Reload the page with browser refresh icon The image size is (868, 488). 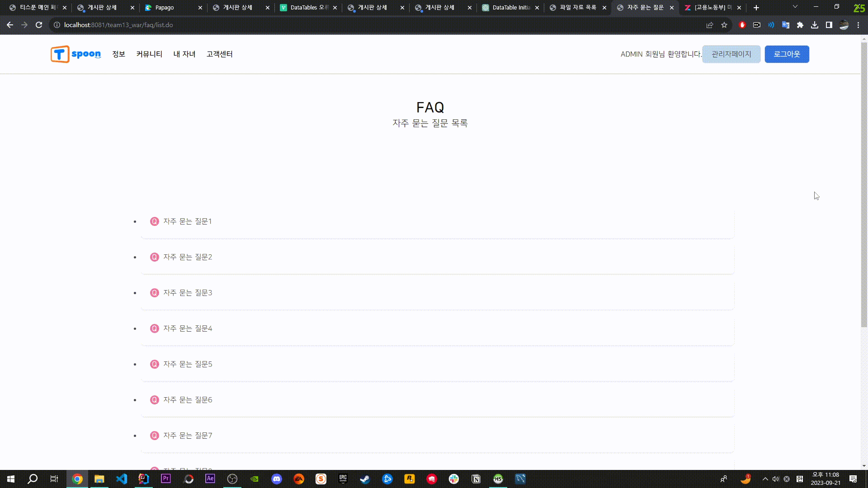[x=39, y=25]
